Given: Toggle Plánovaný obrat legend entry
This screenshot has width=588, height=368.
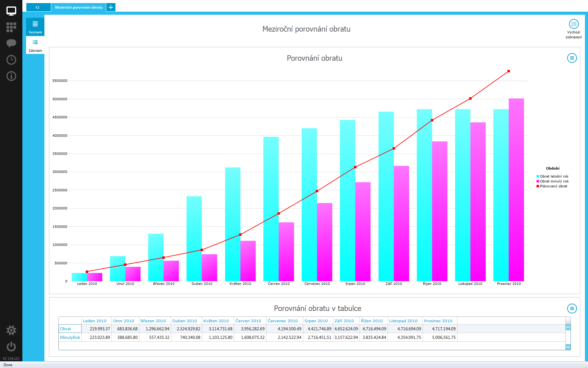Looking at the screenshot, I should click(x=553, y=186).
